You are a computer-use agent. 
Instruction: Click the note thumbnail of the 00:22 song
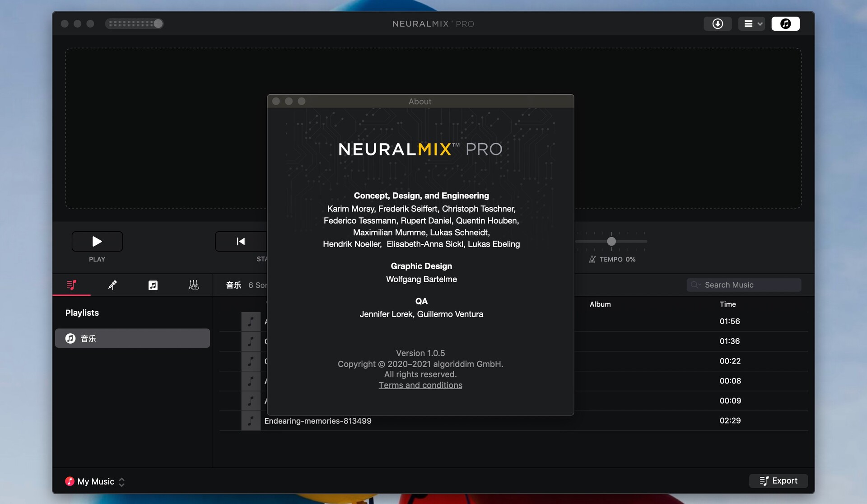(x=251, y=361)
